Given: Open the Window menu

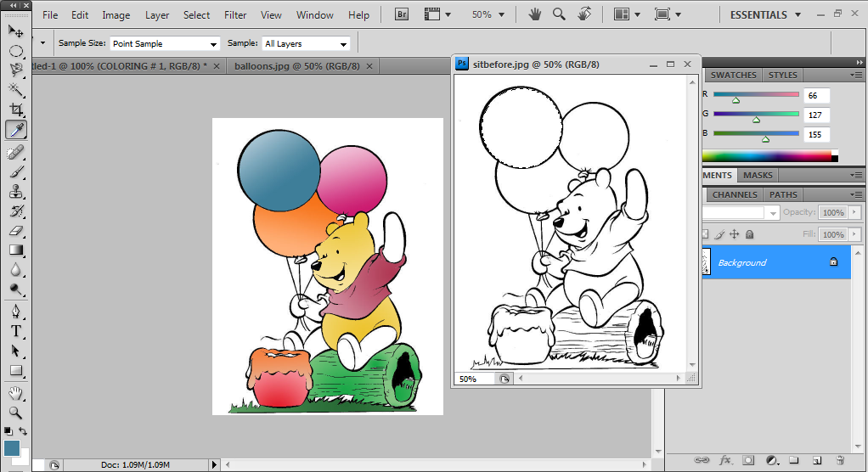Looking at the screenshot, I should 315,15.
